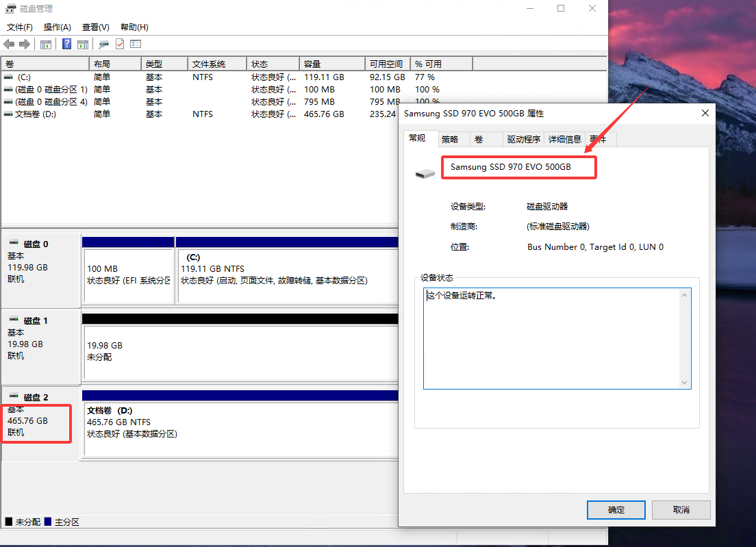Click the disk icon beside 磁盘 1 label
Viewport: 756px width, 547px height.
pyautogui.click(x=14, y=320)
